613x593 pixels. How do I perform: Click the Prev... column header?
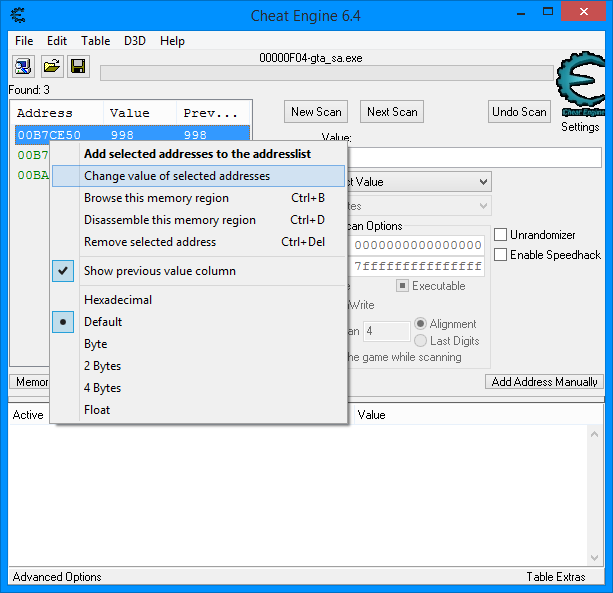[213, 113]
